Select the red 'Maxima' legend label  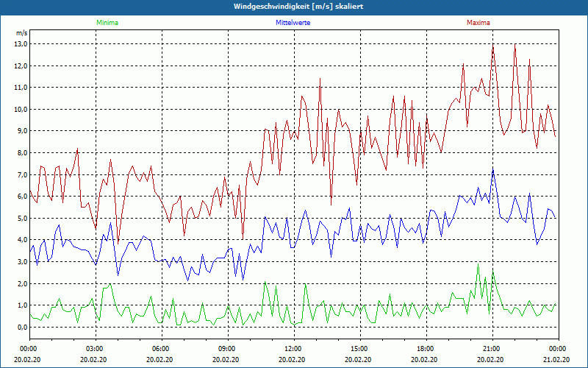478,23
